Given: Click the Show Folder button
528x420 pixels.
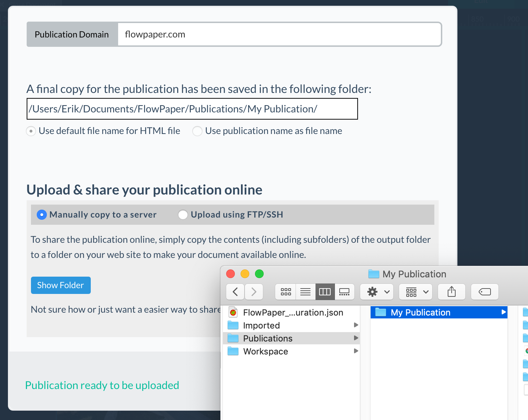Looking at the screenshot, I should (61, 285).
